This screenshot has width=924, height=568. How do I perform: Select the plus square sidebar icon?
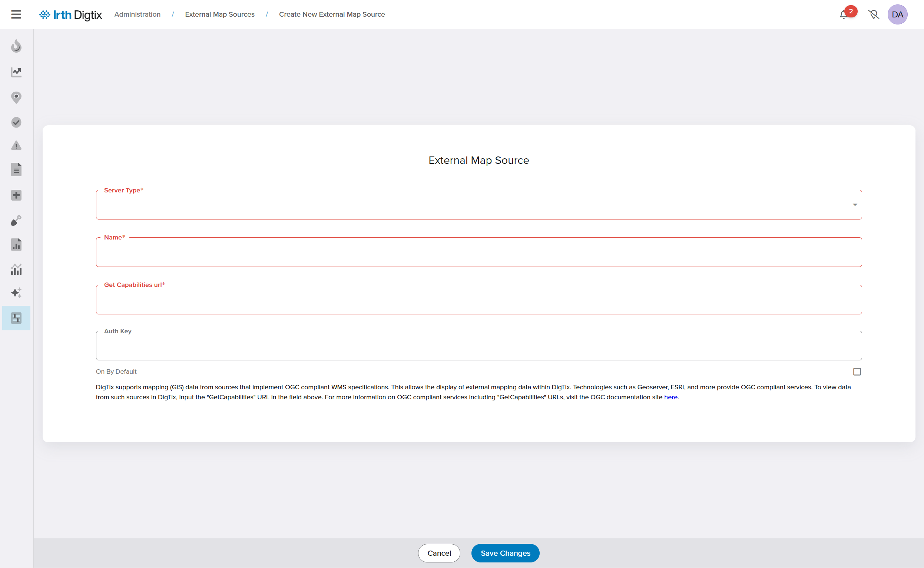point(16,195)
